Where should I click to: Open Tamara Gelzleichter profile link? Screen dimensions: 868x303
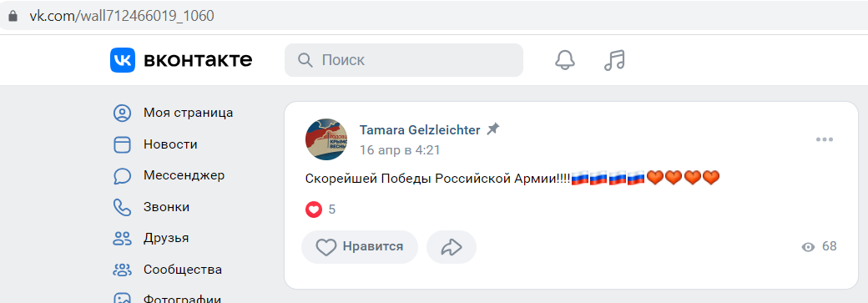point(420,130)
